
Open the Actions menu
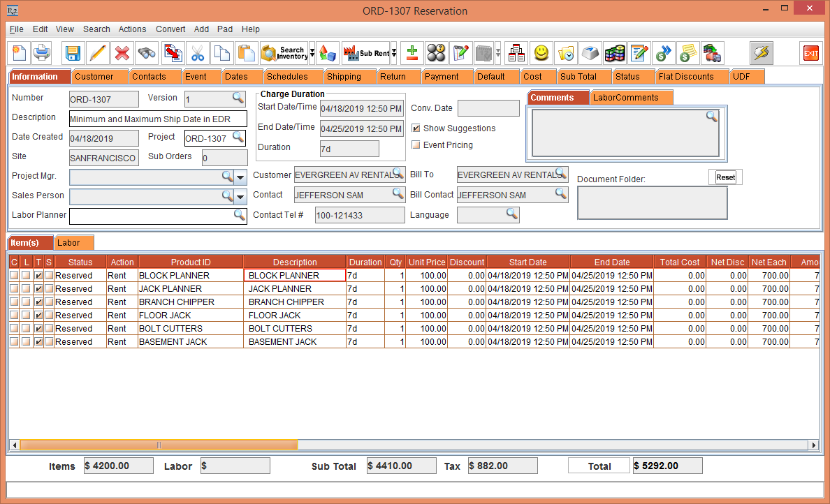[x=132, y=29]
